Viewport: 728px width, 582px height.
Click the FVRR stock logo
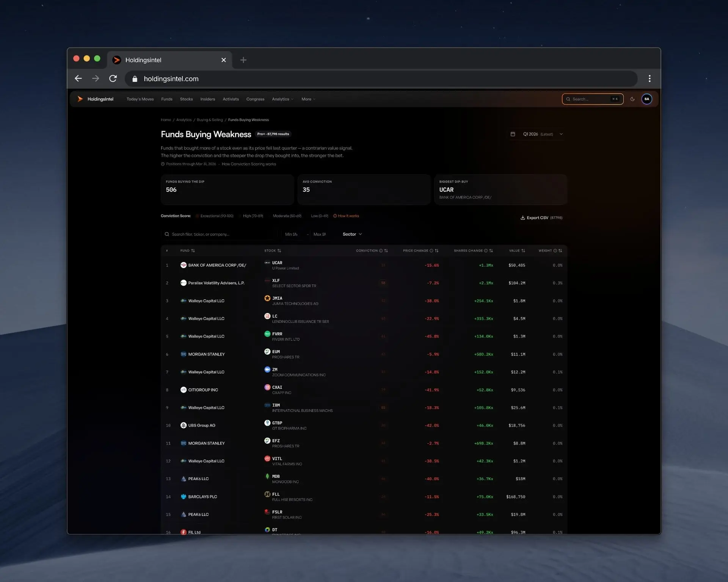(x=267, y=334)
